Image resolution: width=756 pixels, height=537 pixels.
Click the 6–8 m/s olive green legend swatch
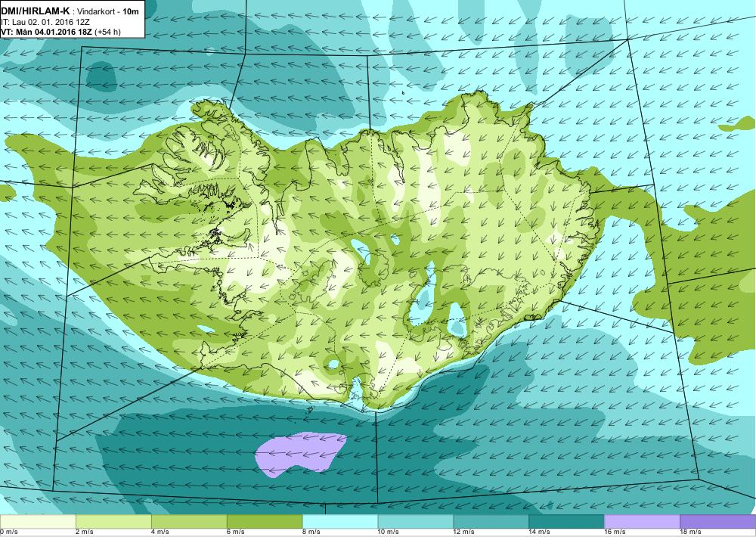tap(265, 521)
